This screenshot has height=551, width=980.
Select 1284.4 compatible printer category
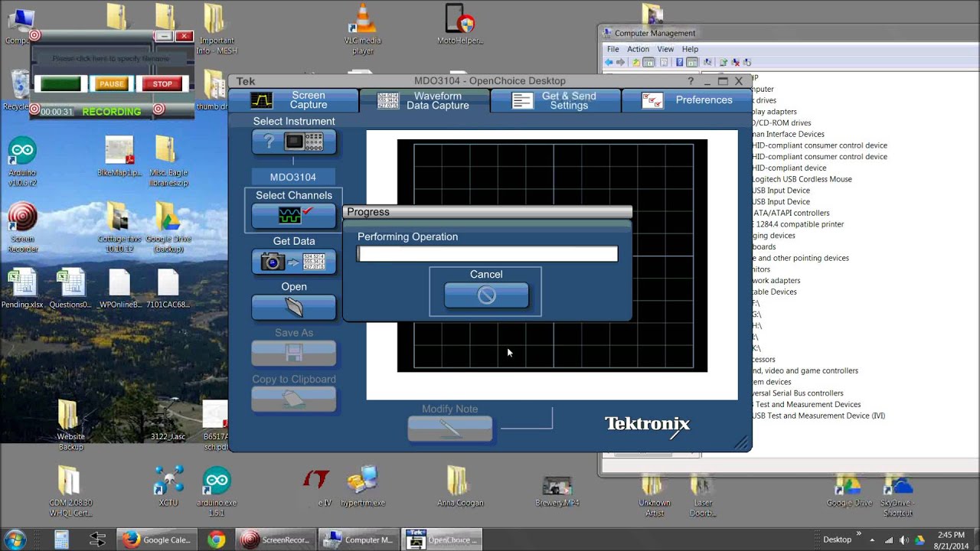point(798,224)
